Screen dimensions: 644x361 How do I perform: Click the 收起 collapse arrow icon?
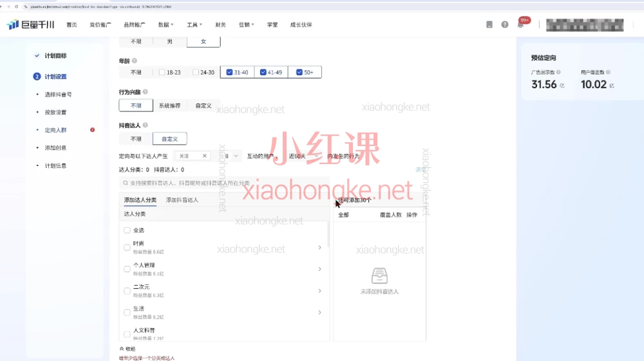click(122, 349)
